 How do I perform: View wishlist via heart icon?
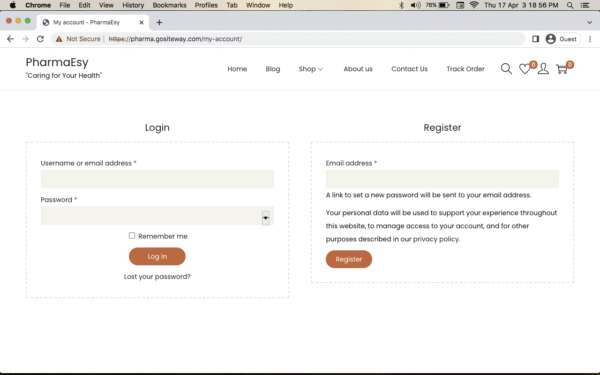[x=525, y=69]
